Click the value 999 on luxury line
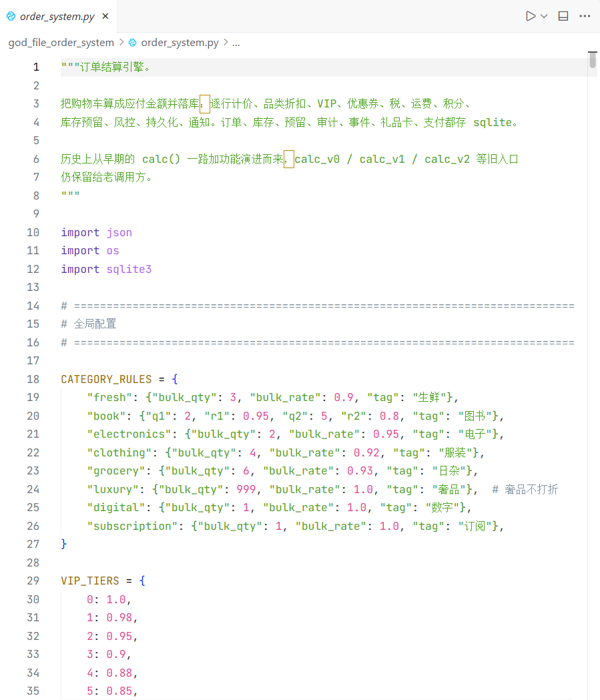Image resolution: width=600 pixels, height=700 pixels. pyautogui.click(x=246, y=489)
